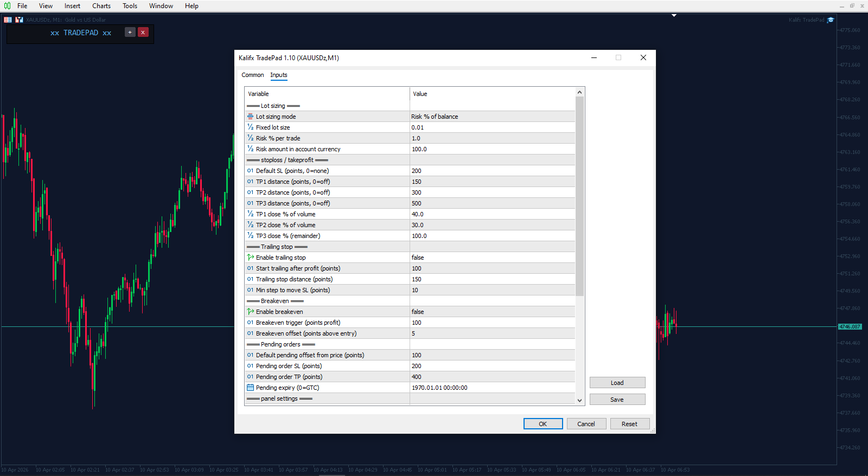
Task: Click the Reset button
Action: [x=629, y=424]
